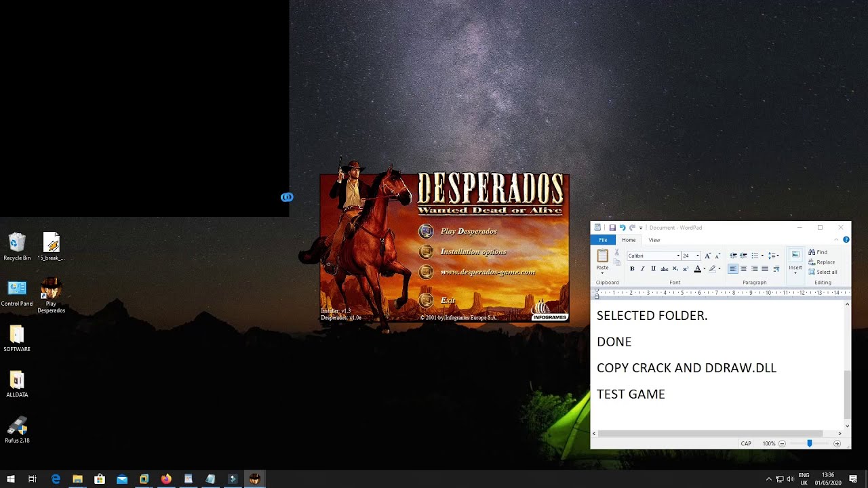Collapse the WordPad ribbon with the chevron
Screen dimensions: 868x488
836,240
